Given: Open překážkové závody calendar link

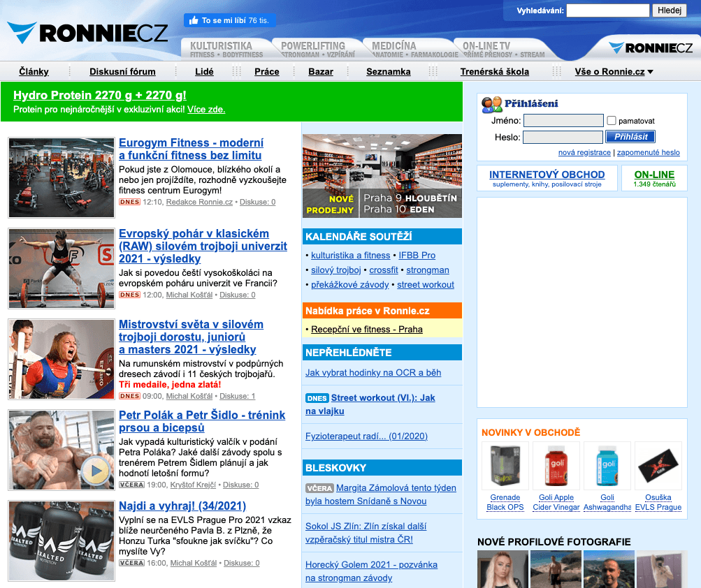Looking at the screenshot, I should tap(350, 285).
